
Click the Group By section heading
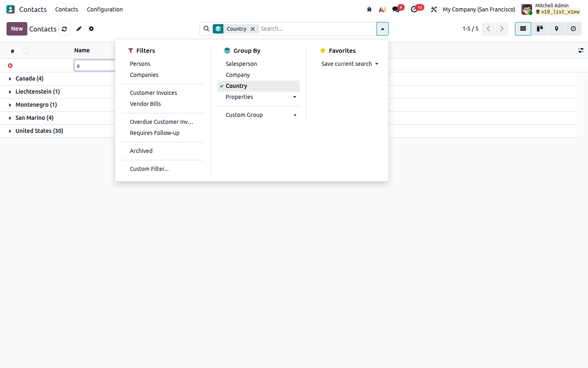point(242,51)
